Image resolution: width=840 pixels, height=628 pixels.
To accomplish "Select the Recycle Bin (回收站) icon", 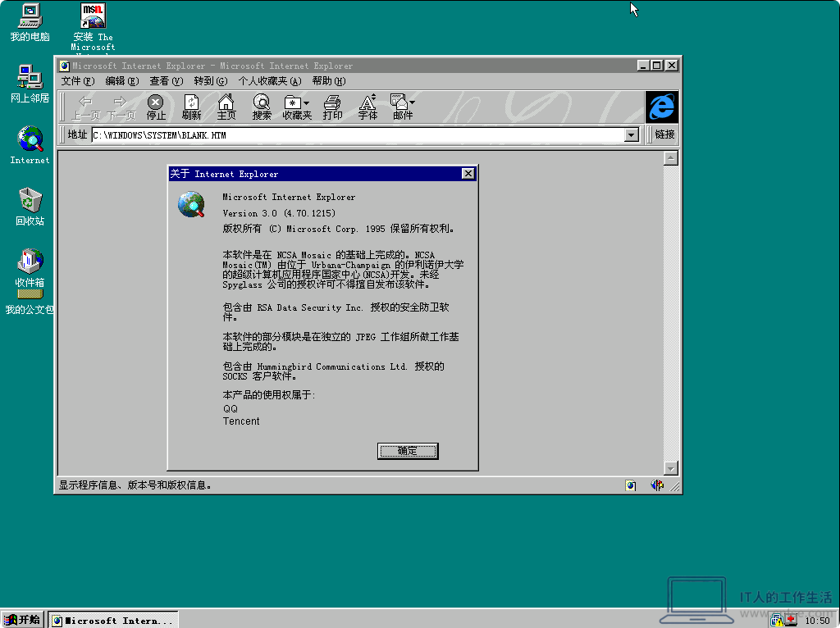I will [30, 207].
